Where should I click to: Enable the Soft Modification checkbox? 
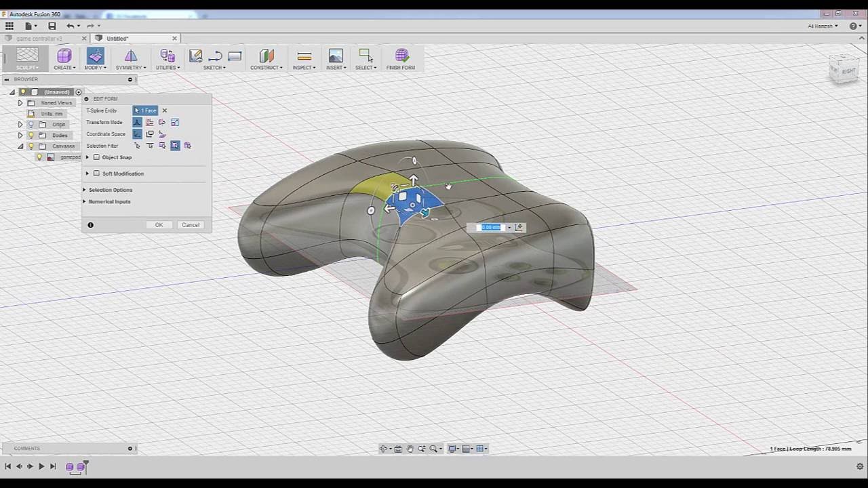(96, 174)
